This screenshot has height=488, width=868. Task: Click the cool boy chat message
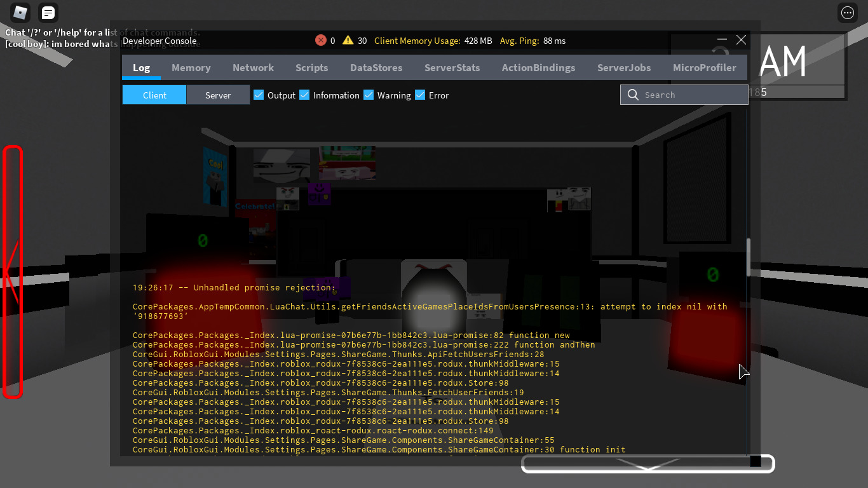(x=103, y=44)
